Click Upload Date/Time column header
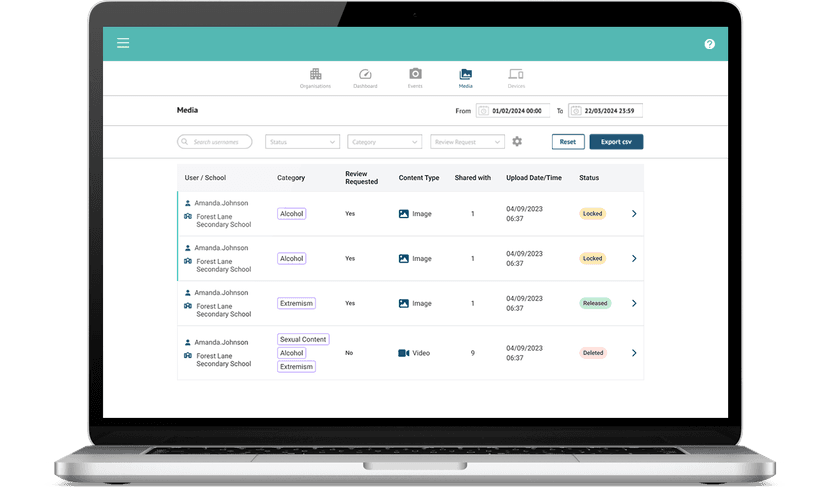The image size is (828, 488). tap(534, 178)
